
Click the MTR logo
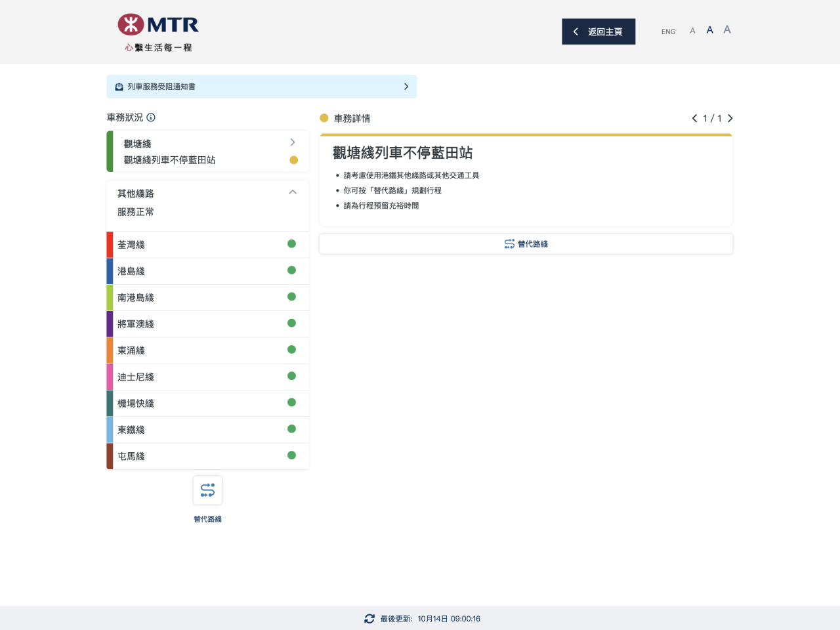[158, 33]
